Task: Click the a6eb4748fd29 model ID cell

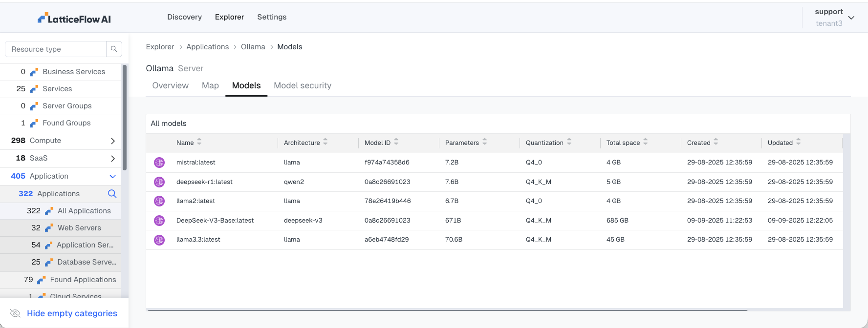Action: pyautogui.click(x=387, y=240)
